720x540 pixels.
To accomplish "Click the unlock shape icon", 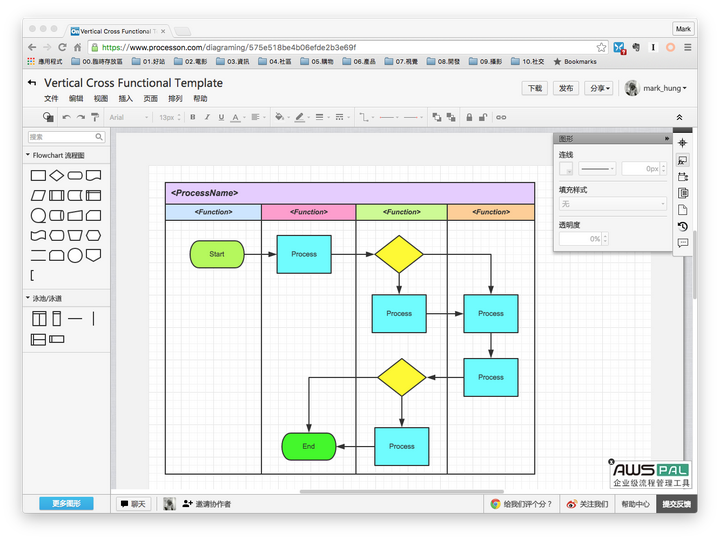I will pos(483,118).
